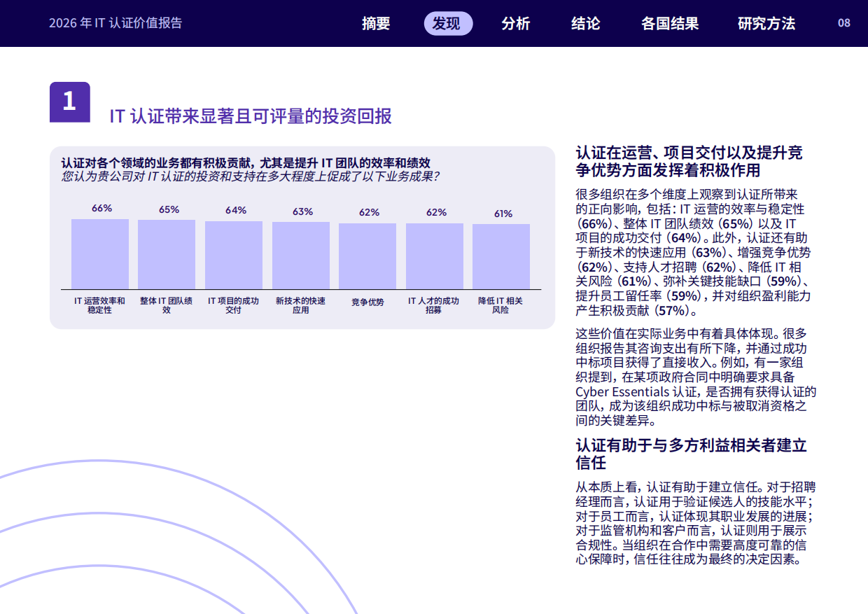Screen dimensions: 868x614
Task: Click the 66% bar for IT 运营效率和稳定性
Action: click(x=100, y=254)
